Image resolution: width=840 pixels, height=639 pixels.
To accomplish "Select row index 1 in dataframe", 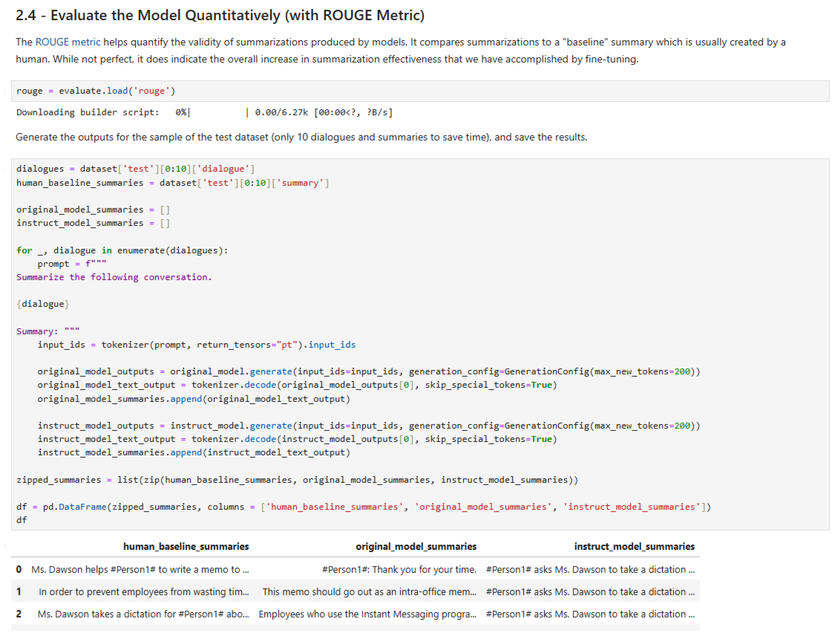I will pyautogui.click(x=19, y=592).
